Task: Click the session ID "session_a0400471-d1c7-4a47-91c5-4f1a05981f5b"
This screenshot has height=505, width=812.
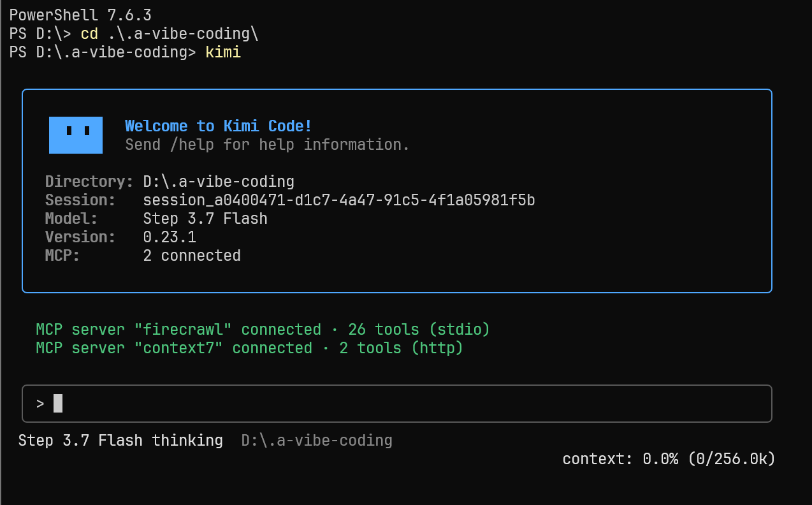Action: click(339, 200)
